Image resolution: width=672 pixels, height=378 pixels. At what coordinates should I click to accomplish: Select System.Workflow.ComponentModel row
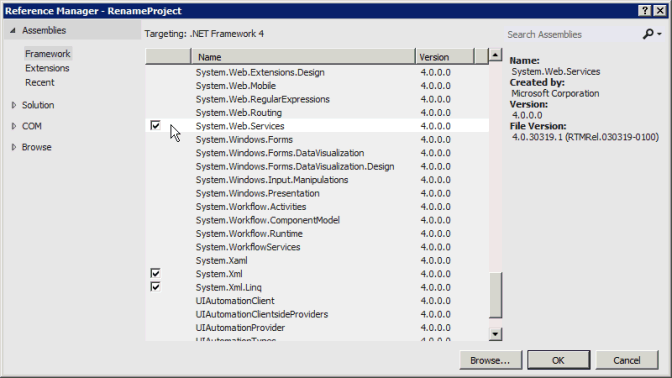pos(317,220)
